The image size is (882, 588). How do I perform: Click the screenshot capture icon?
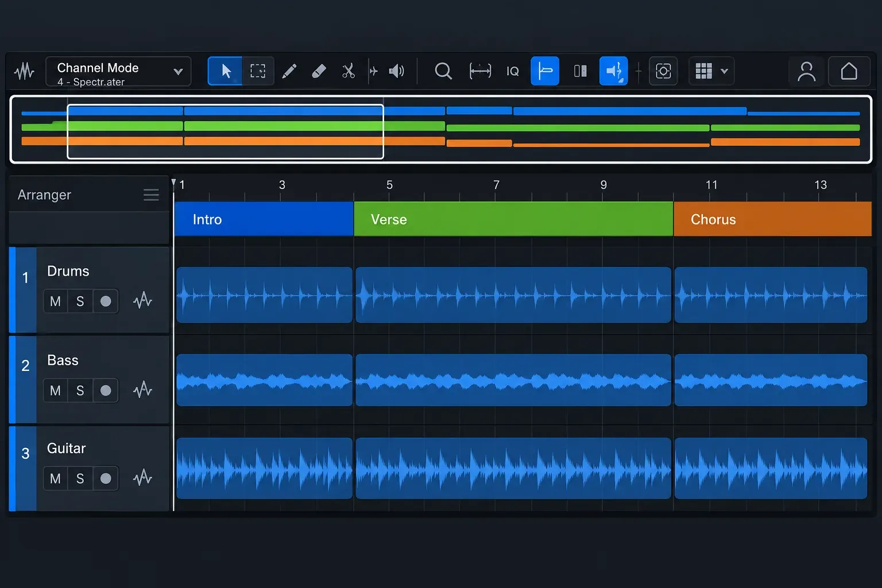tap(663, 71)
